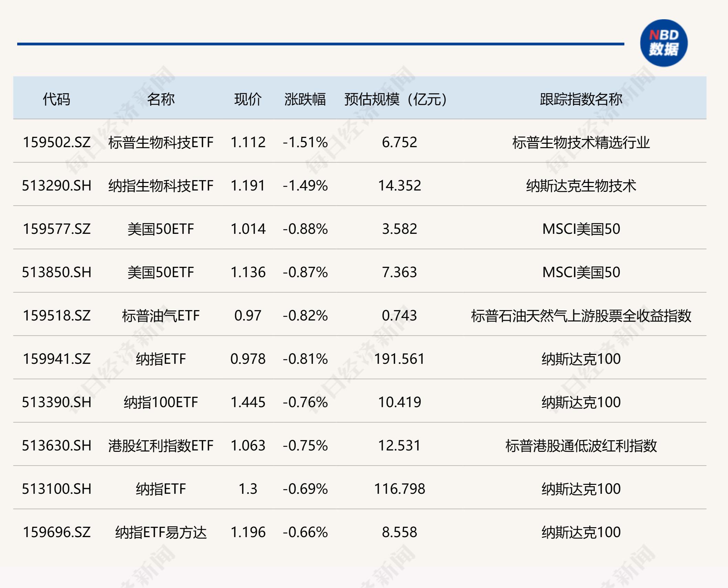Click the 现价 column header

tap(248, 99)
